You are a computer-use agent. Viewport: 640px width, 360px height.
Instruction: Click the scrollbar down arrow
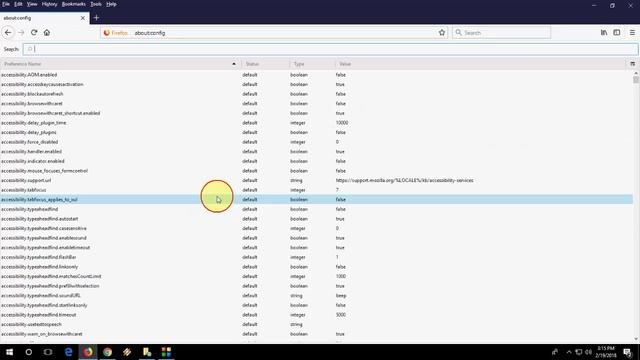click(x=636, y=340)
